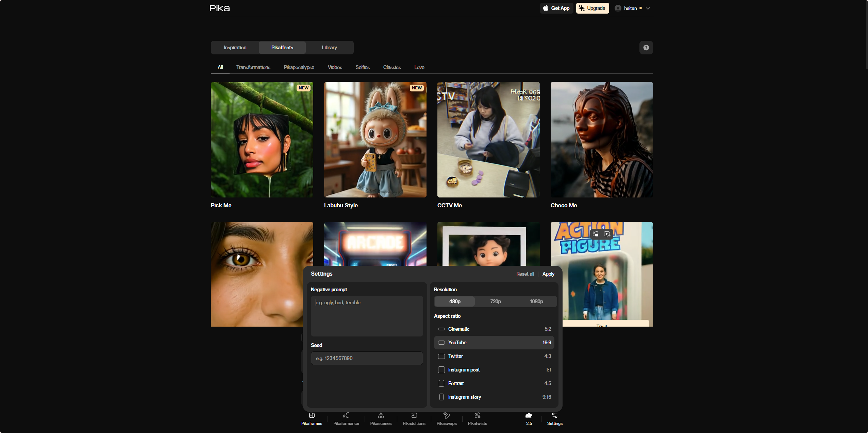Open the Labubu Style effect thumbnail
Viewport: 868px width, 433px height.
[375, 140]
